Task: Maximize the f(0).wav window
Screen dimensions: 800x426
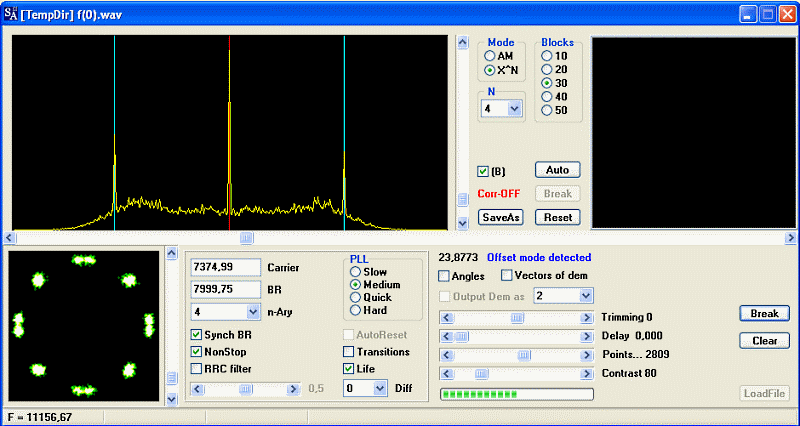Action: tap(767, 14)
